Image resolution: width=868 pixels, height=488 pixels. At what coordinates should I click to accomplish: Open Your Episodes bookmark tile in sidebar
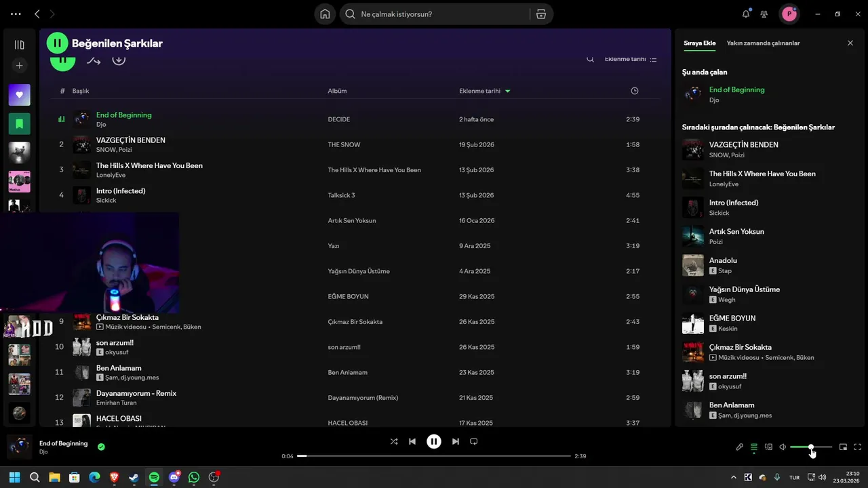pyautogui.click(x=19, y=124)
